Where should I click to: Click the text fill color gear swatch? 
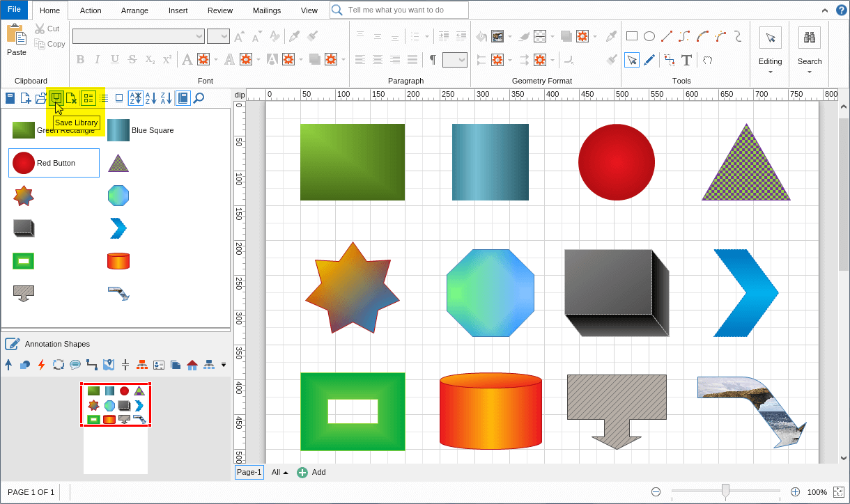click(203, 60)
